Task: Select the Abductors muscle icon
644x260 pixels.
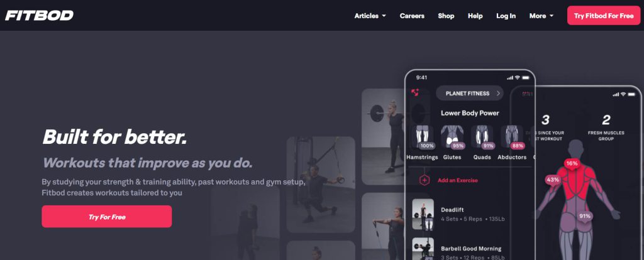Action: [x=512, y=136]
